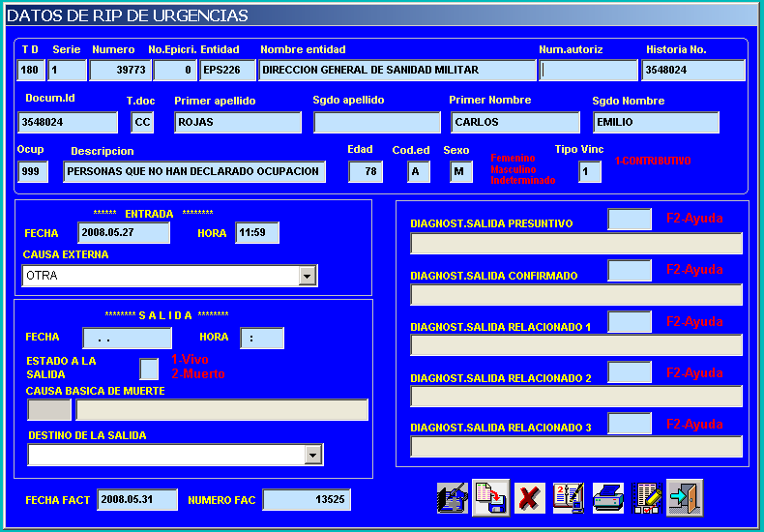The height and width of the screenshot is (532, 764).
Task: Open the DESTINO DE LA SALIDA dropdown
Action: 312,455
